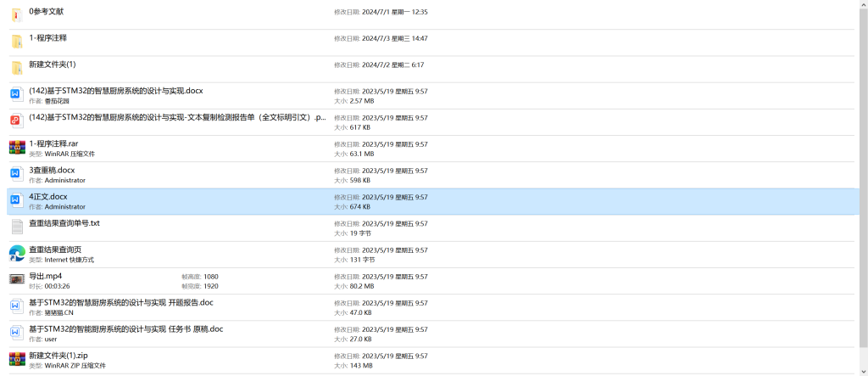Viewport: 868px width, 376px height.
Task: Click the 0参考文献 folder icon
Action: tap(17, 15)
